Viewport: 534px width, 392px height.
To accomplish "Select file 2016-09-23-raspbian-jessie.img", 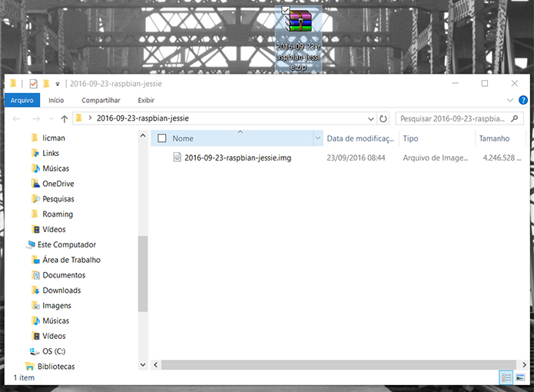I will coord(238,158).
